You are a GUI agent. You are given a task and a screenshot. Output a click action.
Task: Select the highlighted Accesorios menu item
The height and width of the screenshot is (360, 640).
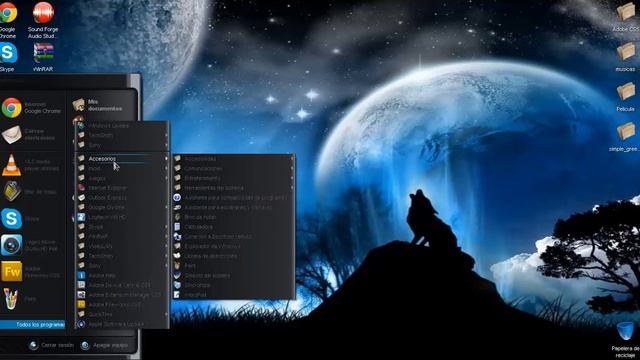pyautogui.click(x=122, y=158)
